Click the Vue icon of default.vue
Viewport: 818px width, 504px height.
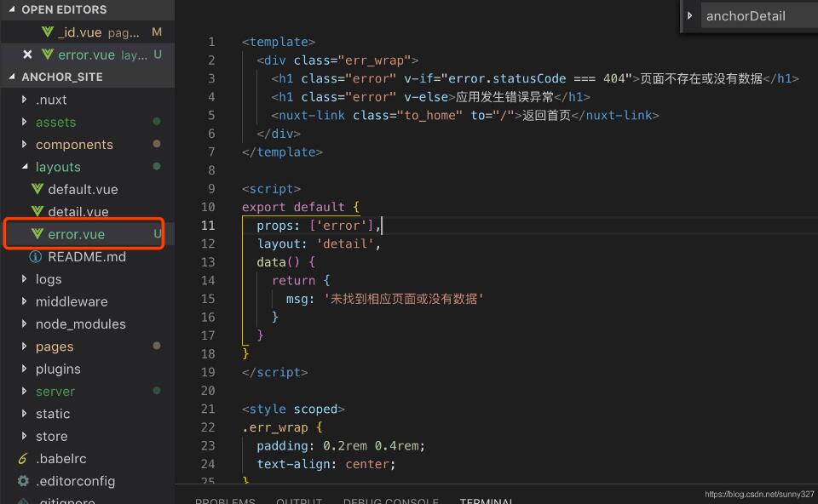(x=37, y=189)
